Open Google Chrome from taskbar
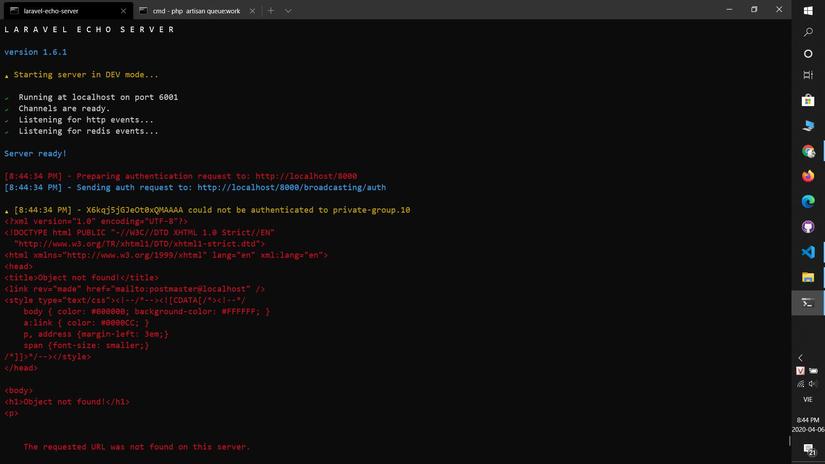The image size is (825, 464). 808,151
